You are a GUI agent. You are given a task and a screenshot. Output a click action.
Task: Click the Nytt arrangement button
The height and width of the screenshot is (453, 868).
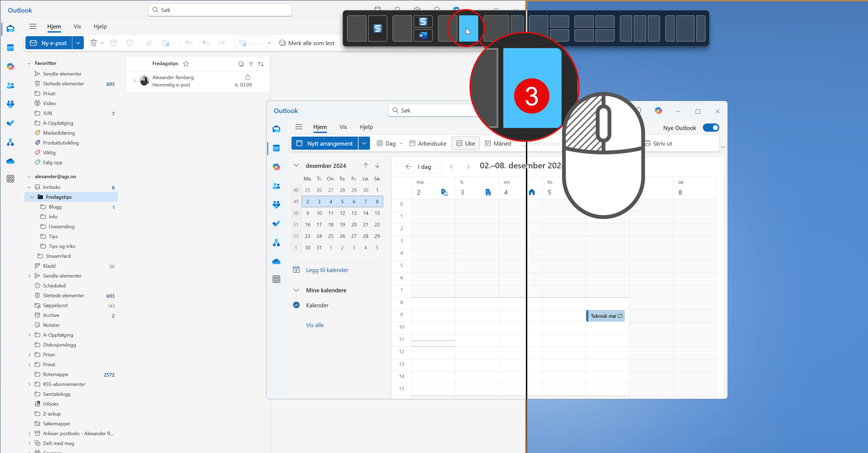[x=325, y=143]
